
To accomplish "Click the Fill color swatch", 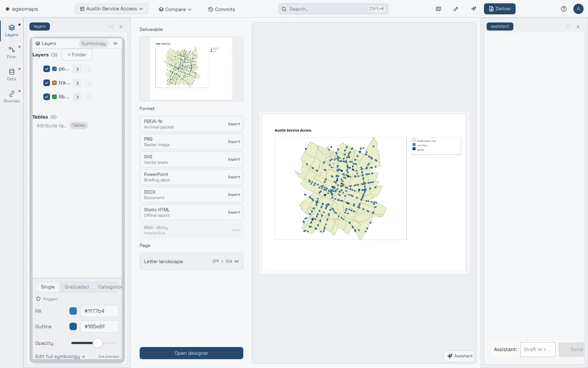I will pos(73,311).
